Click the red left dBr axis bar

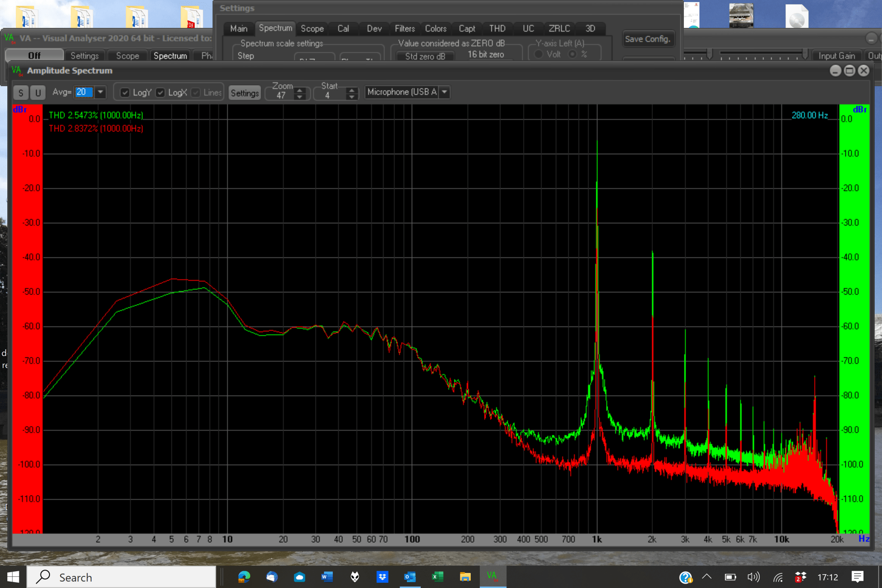coord(28,319)
